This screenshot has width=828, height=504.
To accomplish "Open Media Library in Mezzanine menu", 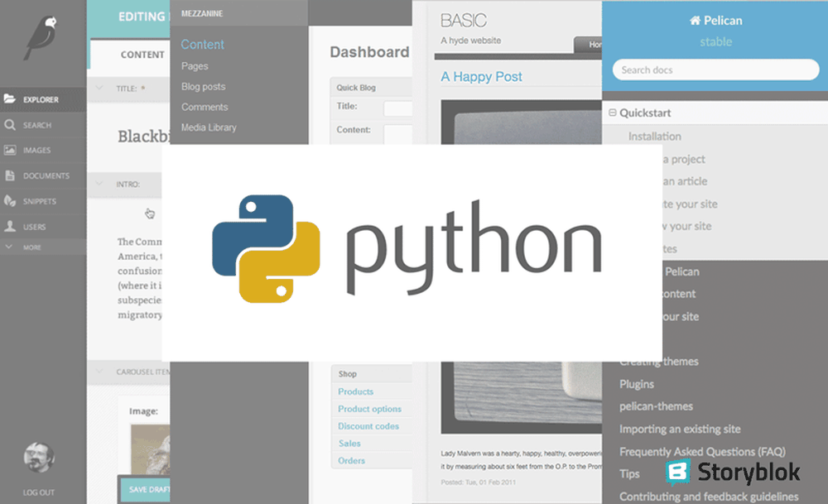I will (209, 127).
